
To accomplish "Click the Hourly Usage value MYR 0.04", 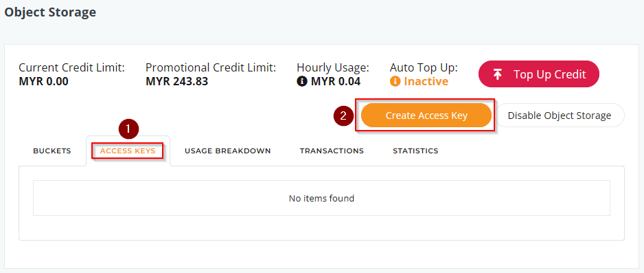I will click(x=336, y=81).
